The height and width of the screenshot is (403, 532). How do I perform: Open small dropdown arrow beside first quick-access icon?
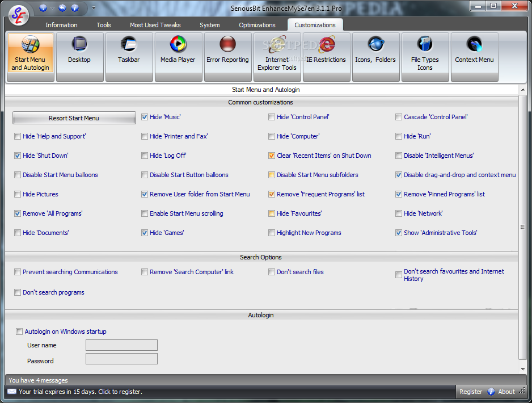coord(52,8)
